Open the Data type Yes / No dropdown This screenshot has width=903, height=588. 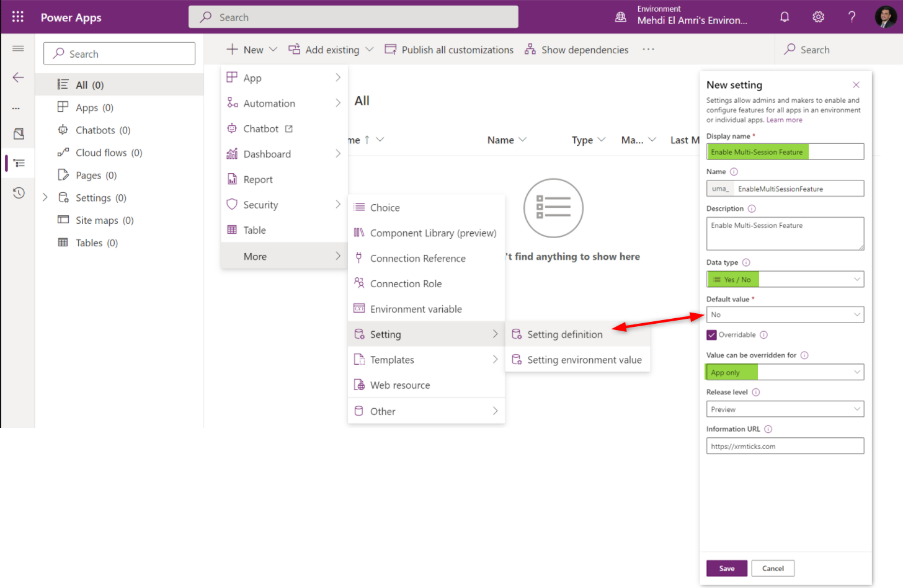click(785, 280)
